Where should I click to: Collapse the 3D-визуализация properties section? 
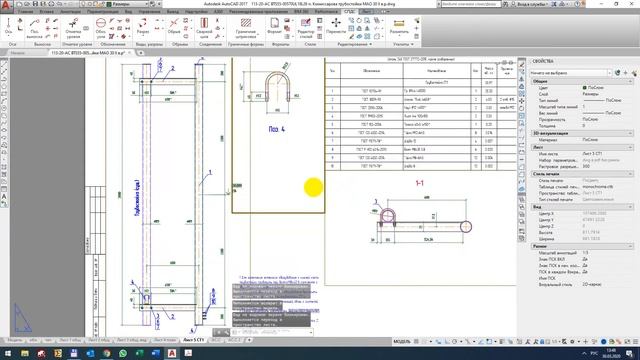point(630,133)
